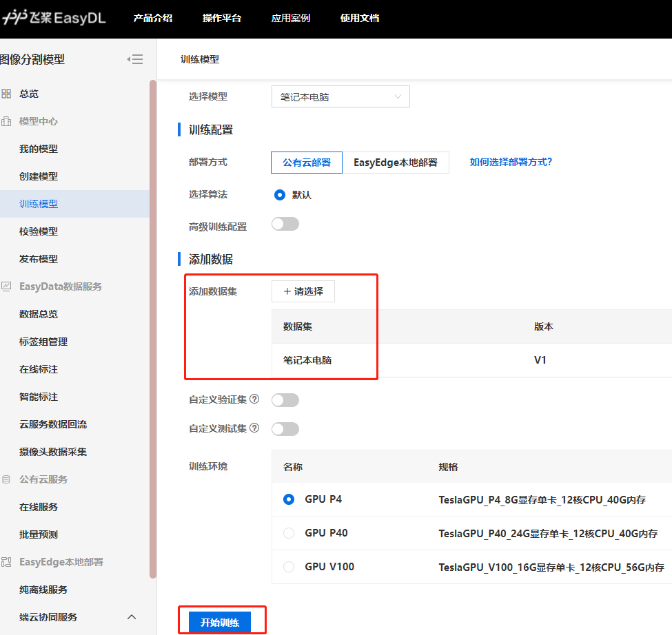Click the 飞桨EasyDL logo
This screenshot has width=672, height=635.
click(x=55, y=19)
